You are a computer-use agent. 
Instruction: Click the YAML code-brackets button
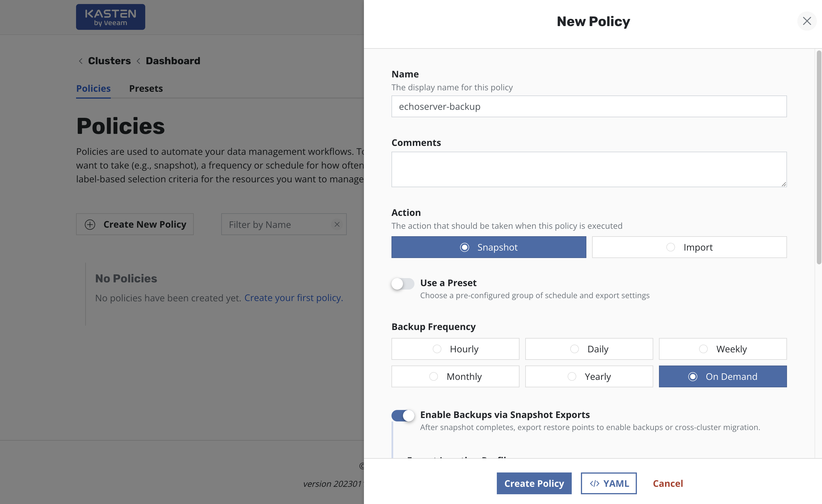608,483
